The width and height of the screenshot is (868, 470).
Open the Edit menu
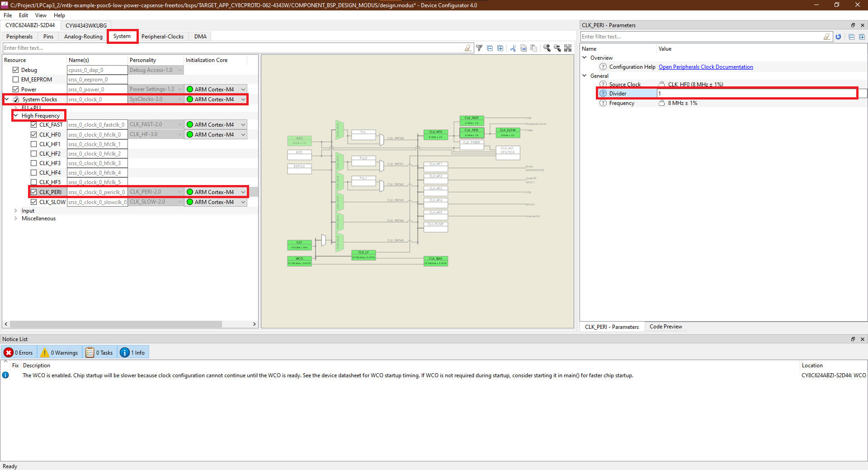[x=24, y=15]
